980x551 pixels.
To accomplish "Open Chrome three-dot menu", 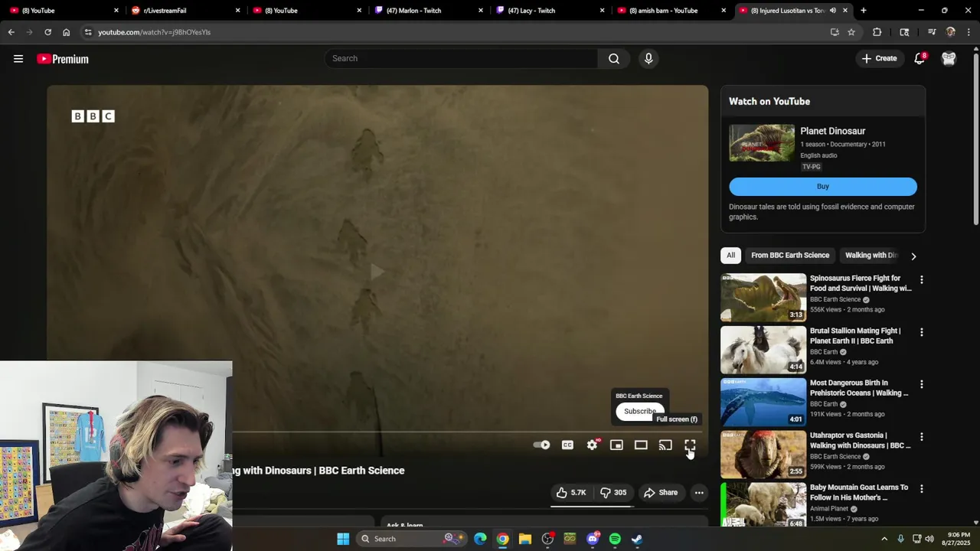I will click(969, 32).
